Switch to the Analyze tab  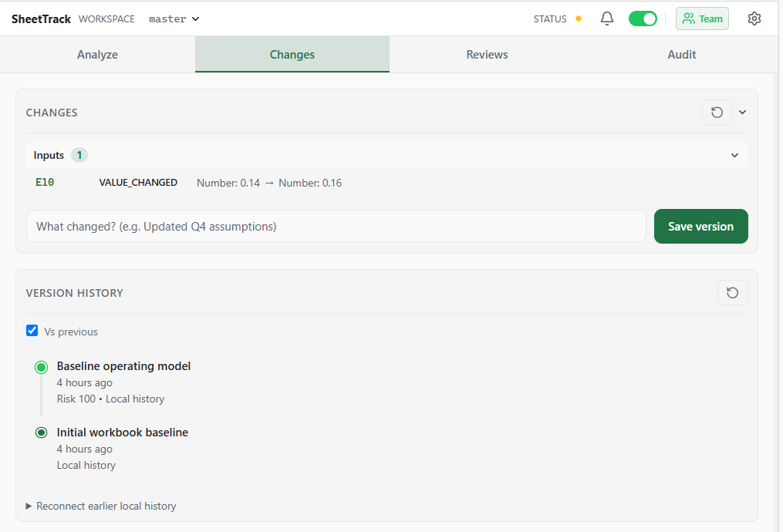97,55
